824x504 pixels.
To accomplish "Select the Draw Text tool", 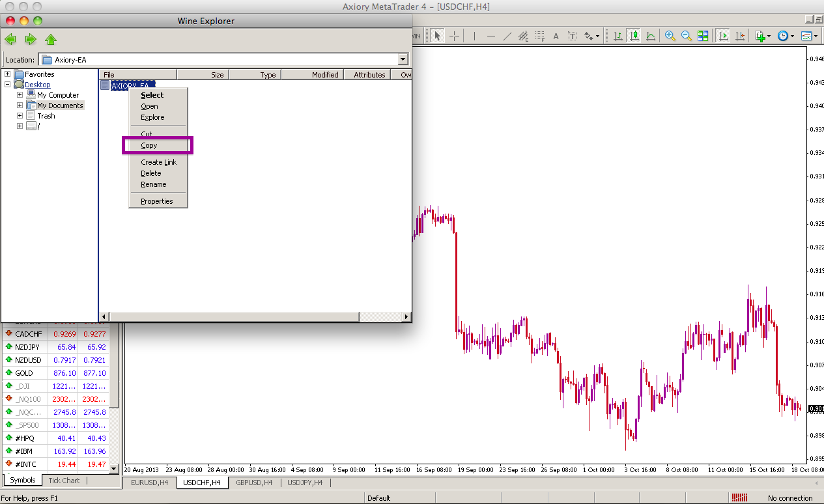I will (x=556, y=36).
